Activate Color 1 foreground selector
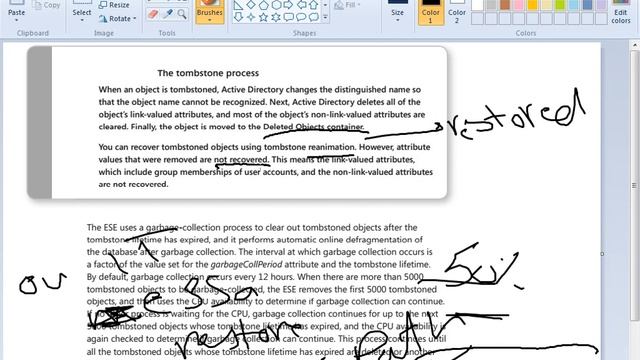This screenshot has width=640, height=360. [x=431, y=12]
